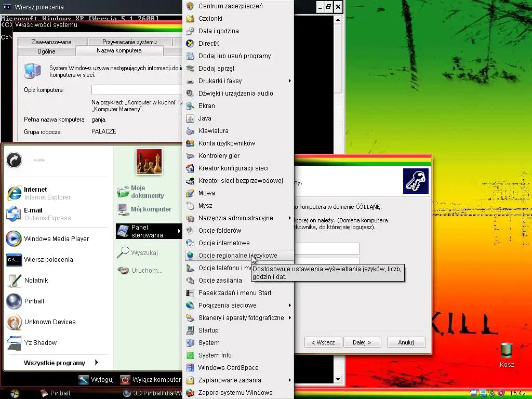Open the Java control panel icon
The width and height of the screenshot is (532, 399).
pos(190,118)
